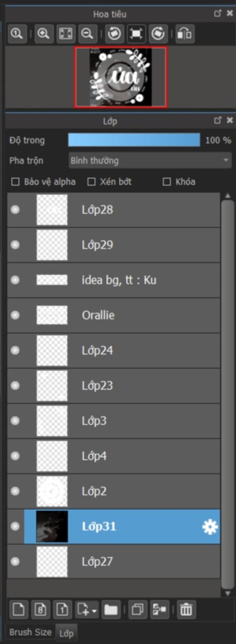Open the Pha trộn blend mode dropdown
The height and width of the screenshot is (644, 236).
point(150,160)
